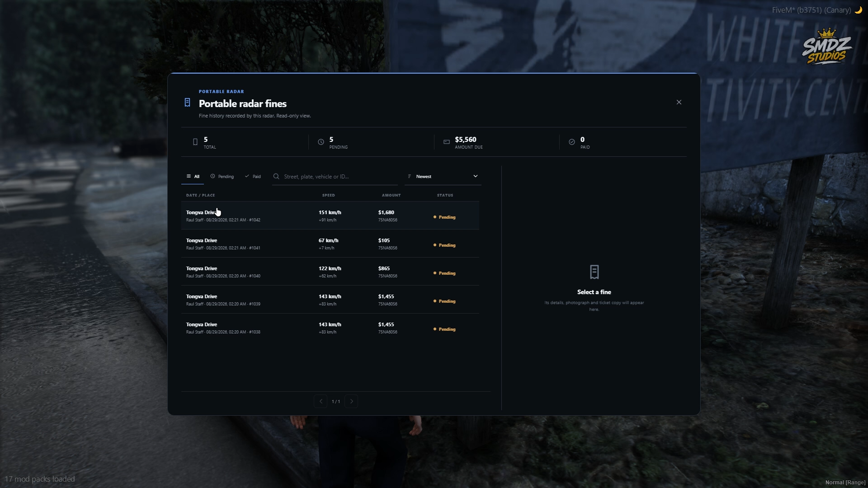The width and height of the screenshot is (868, 488).
Task: Click the 1 / 1 page indicator
Action: pyautogui.click(x=336, y=402)
